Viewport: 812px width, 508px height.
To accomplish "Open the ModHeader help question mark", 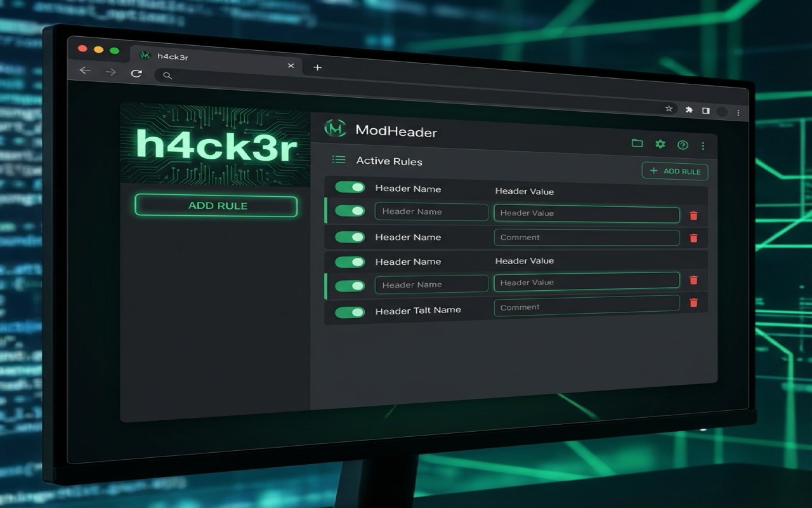I will 683,145.
